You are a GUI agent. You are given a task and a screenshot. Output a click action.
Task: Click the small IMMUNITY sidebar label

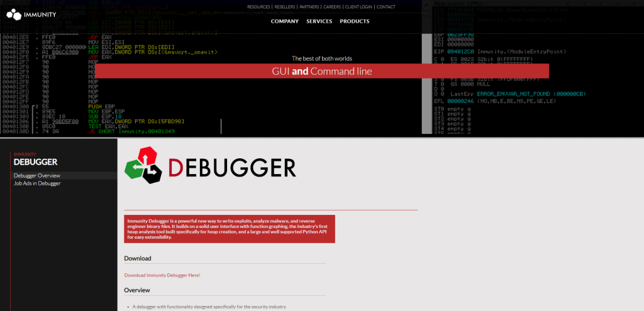tap(25, 155)
